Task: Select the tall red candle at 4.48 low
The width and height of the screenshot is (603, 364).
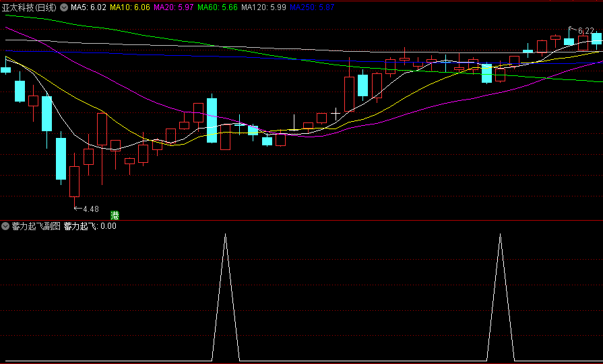Action: click(74, 180)
